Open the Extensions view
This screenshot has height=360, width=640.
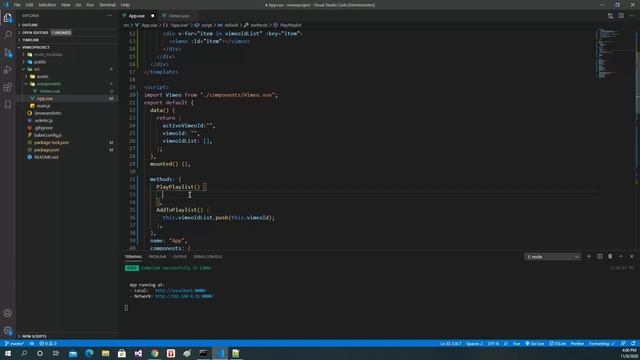(8, 87)
